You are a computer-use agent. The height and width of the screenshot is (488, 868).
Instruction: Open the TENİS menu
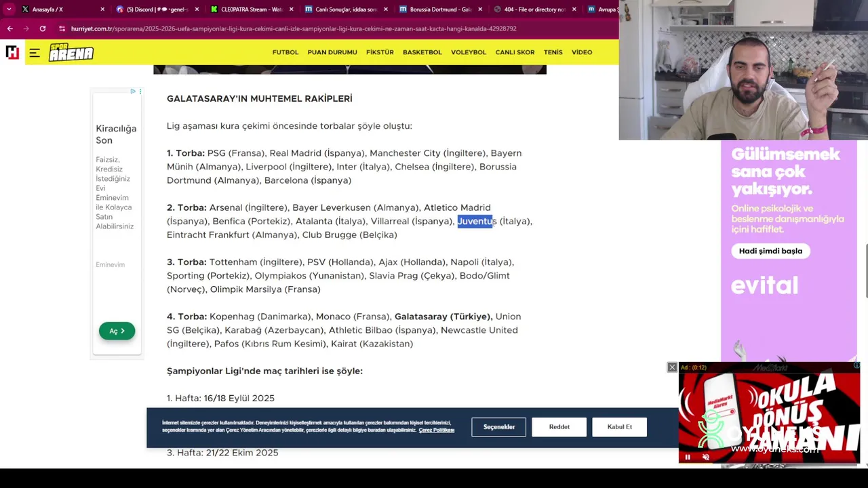553,52
